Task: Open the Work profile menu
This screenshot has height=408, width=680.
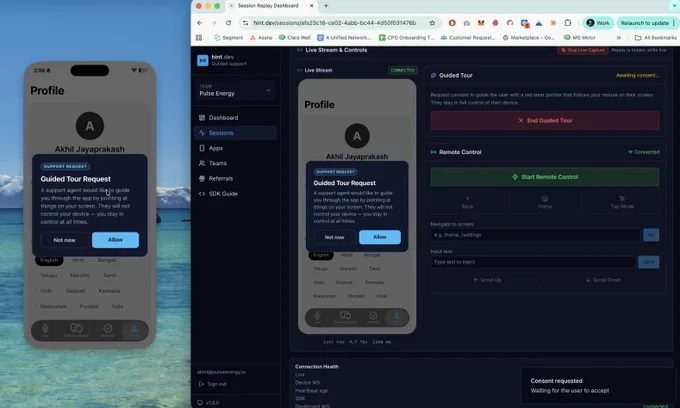Action: click(x=598, y=23)
